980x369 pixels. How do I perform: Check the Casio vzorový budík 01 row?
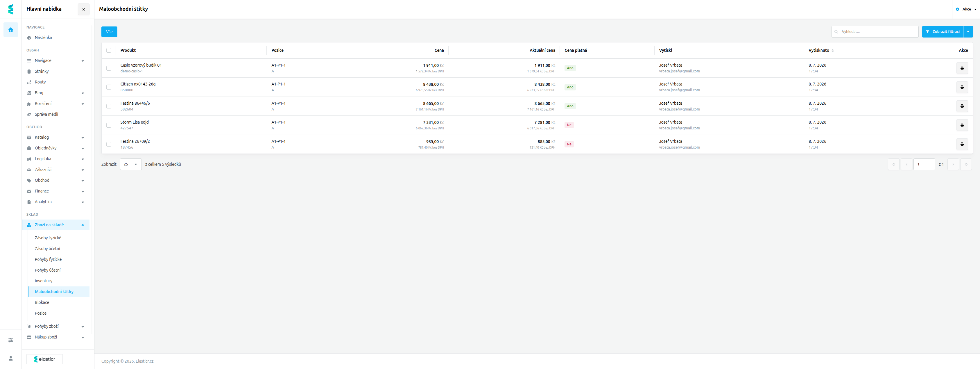(x=109, y=68)
